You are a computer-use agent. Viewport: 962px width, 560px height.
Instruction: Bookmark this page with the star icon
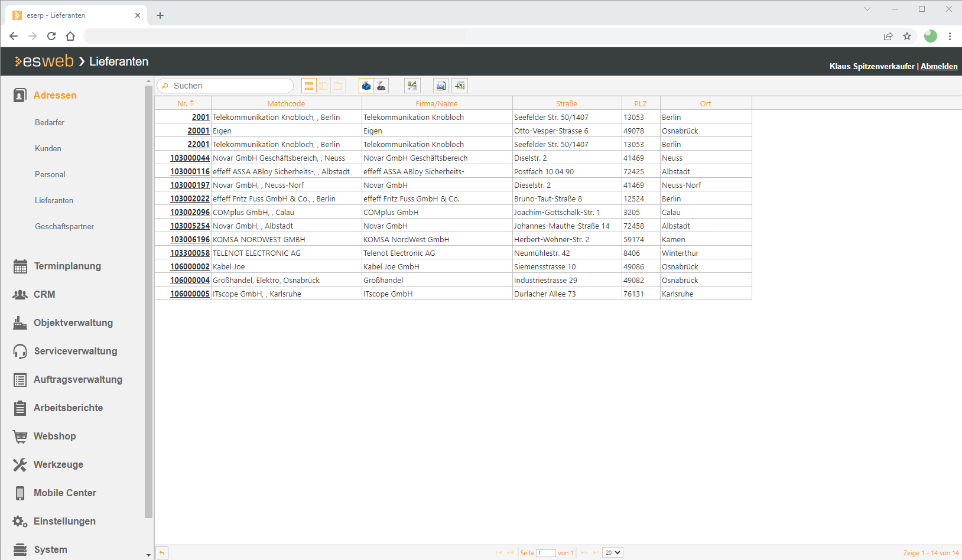(907, 36)
